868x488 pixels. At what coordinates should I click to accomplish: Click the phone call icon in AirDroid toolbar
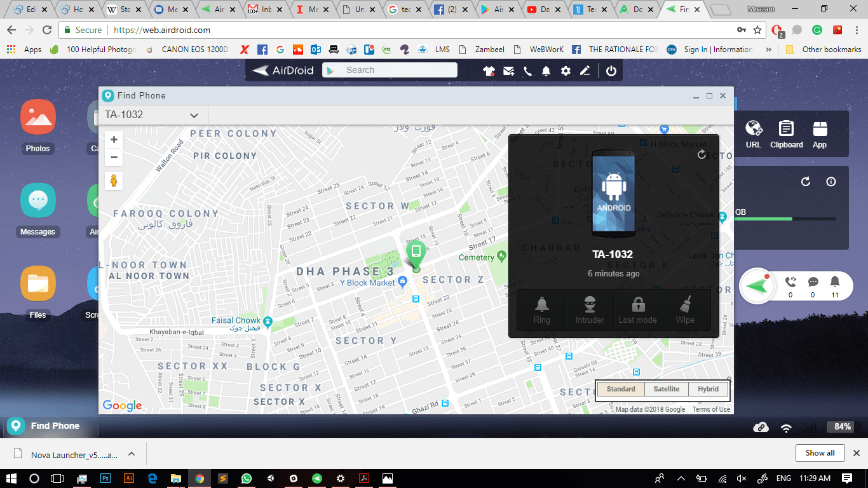tap(527, 71)
